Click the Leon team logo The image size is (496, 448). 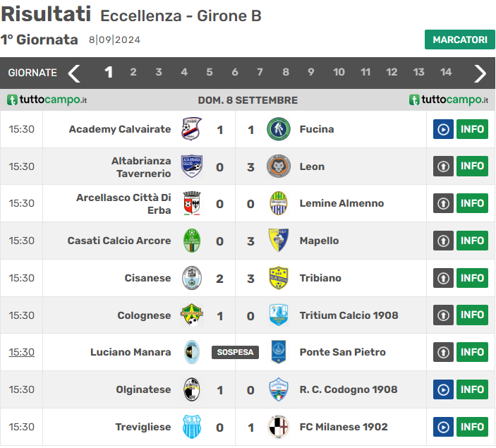[x=279, y=167]
